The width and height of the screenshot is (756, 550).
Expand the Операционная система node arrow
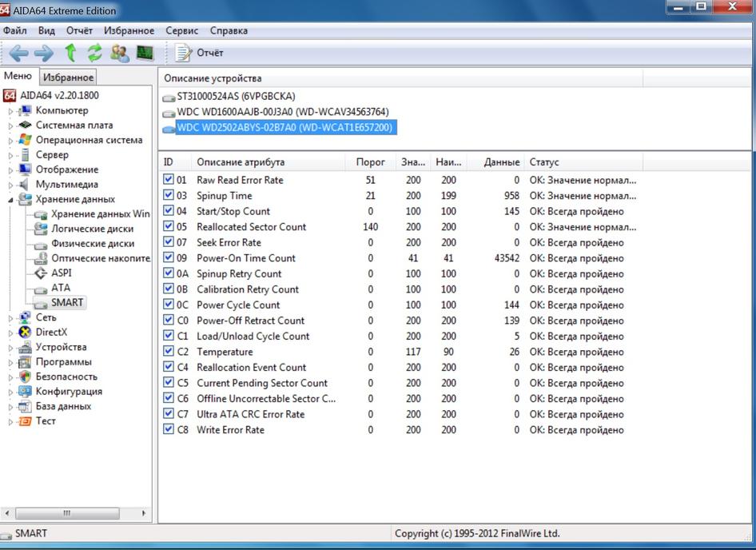coord(10,141)
